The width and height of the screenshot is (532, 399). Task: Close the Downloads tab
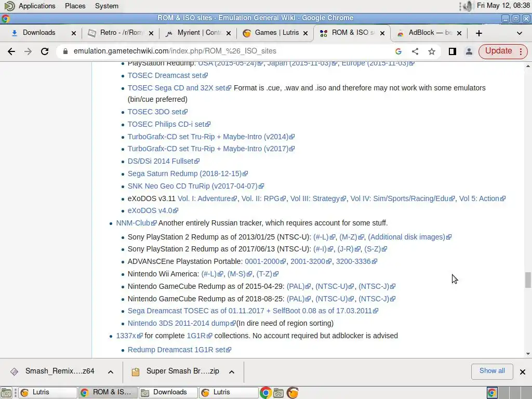point(74,33)
